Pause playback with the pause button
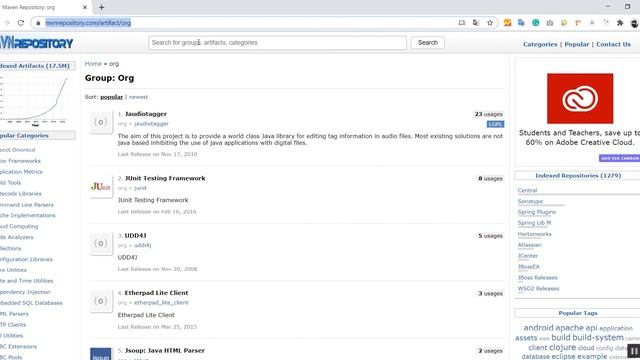The height and width of the screenshot is (360, 640). pyautogui.click(x=633, y=351)
